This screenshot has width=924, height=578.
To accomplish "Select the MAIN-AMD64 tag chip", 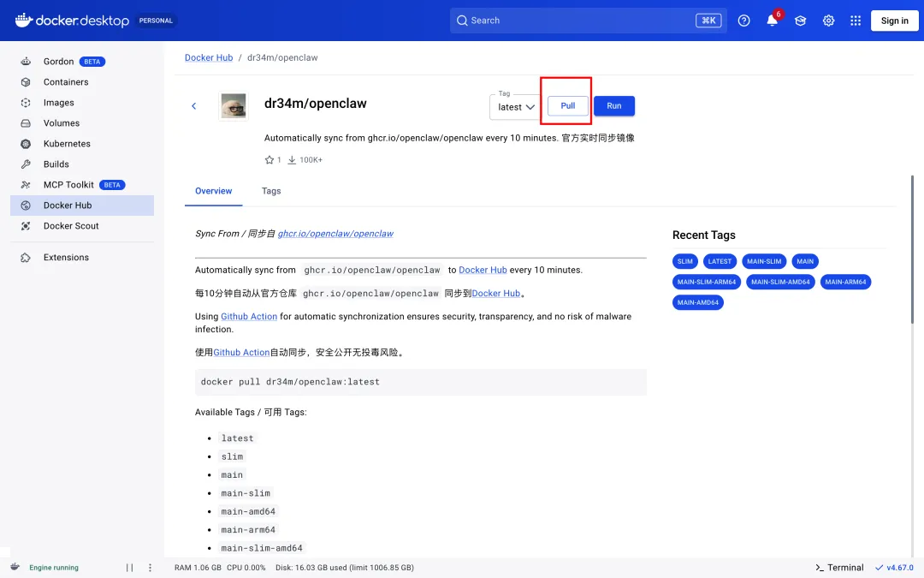I will (698, 302).
